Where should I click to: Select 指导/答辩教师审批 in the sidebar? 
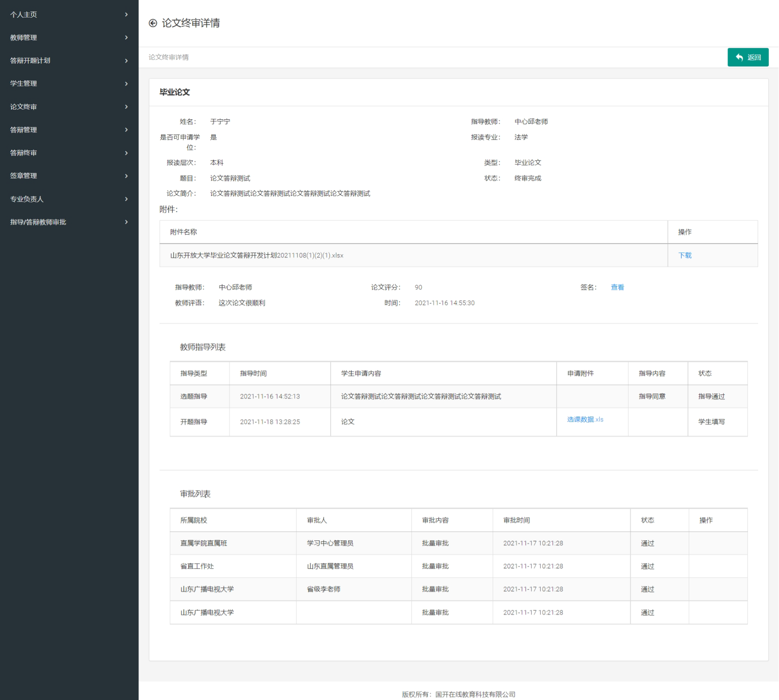[x=38, y=222]
